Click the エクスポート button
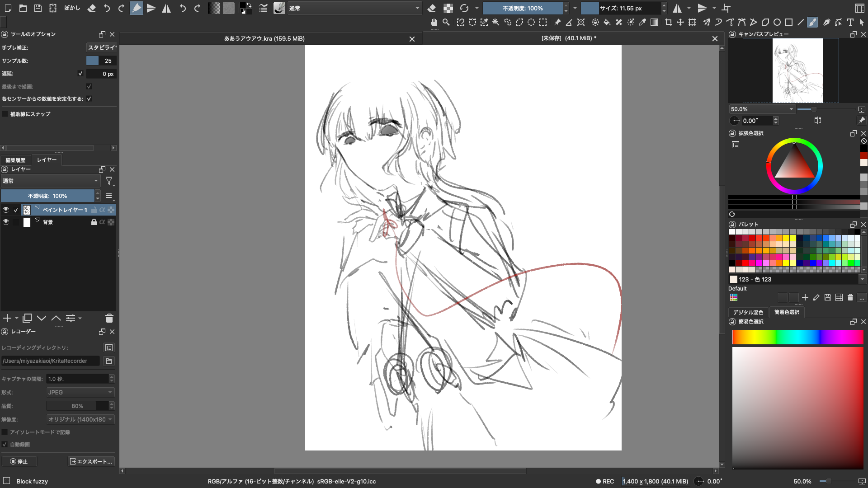 pos(91,461)
